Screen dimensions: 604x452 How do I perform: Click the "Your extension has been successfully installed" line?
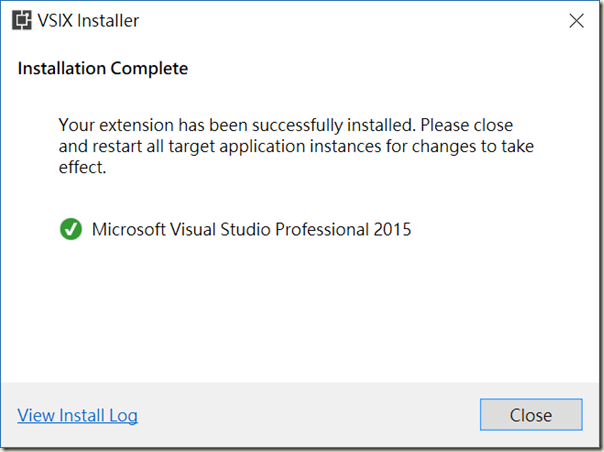(236, 126)
